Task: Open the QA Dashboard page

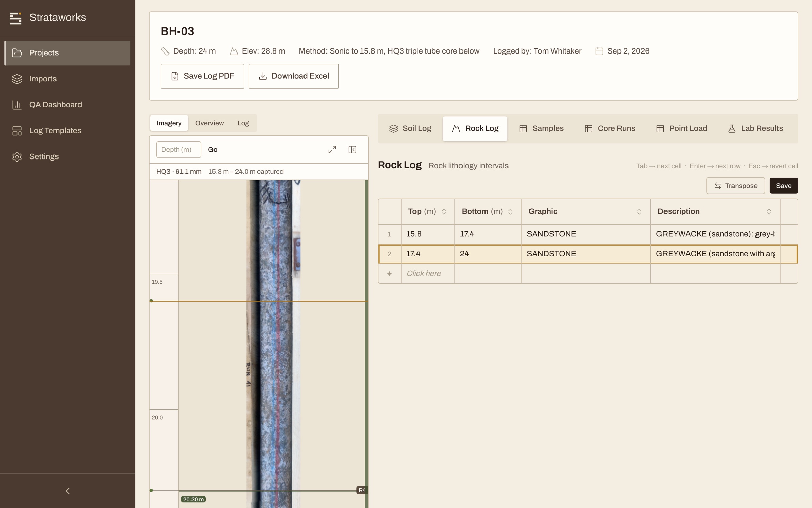Action: click(x=67, y=105)
